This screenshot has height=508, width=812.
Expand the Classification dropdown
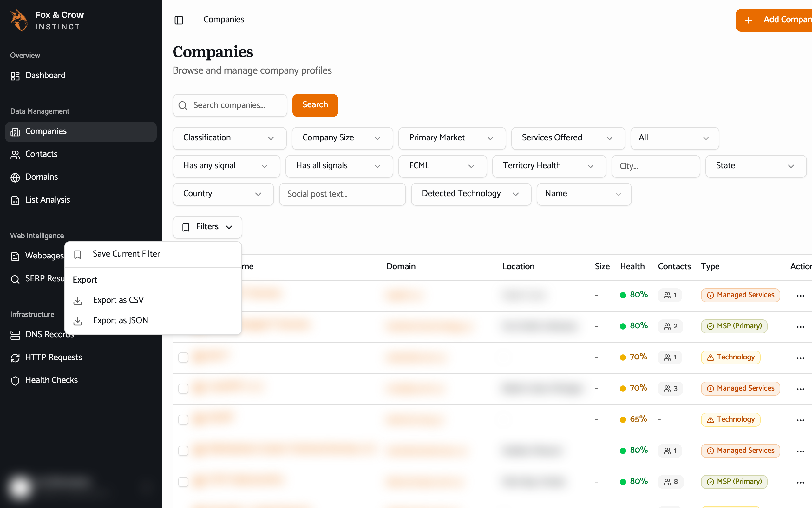[x=230, y=138]
